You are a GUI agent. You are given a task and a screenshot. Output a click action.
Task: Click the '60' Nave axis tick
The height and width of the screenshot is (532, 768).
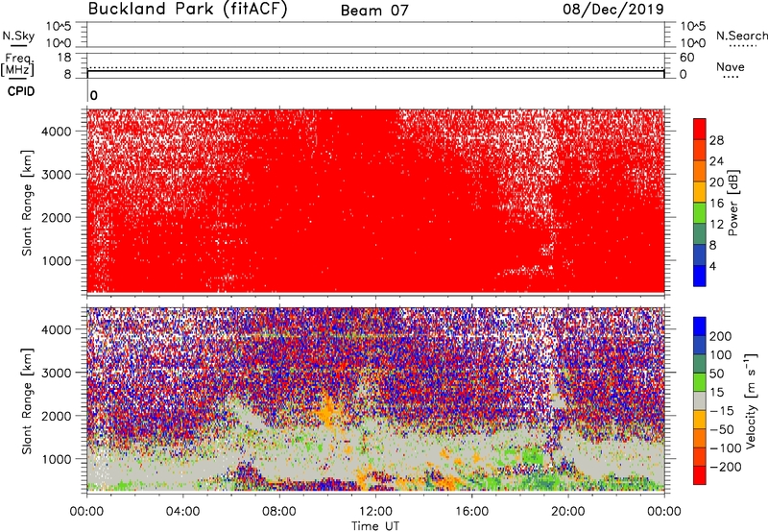pyautogui.click(x=687, y=58)
